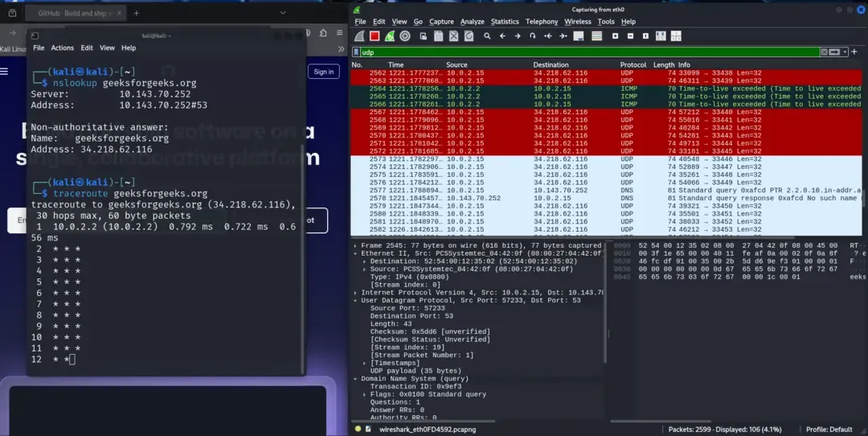
Task: Select packet 2573 UDP row
Action: point(606,159)
